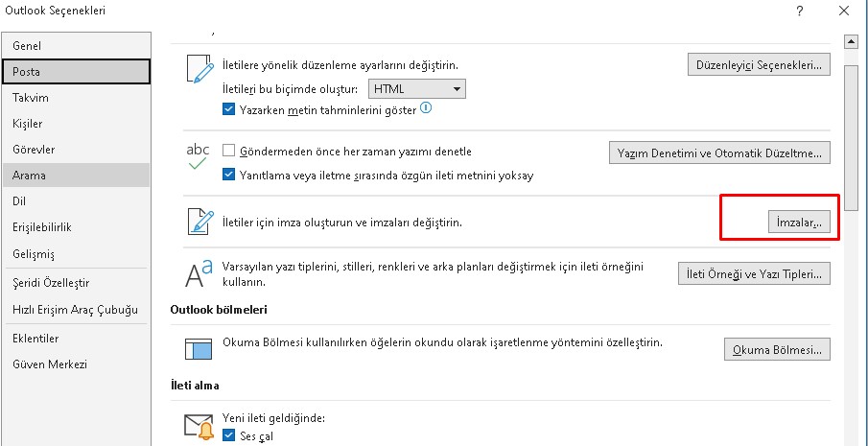Click the stationery and fonts Aa icon
Image resolution: width=868 pixels, height=446 pixels.
199,273
